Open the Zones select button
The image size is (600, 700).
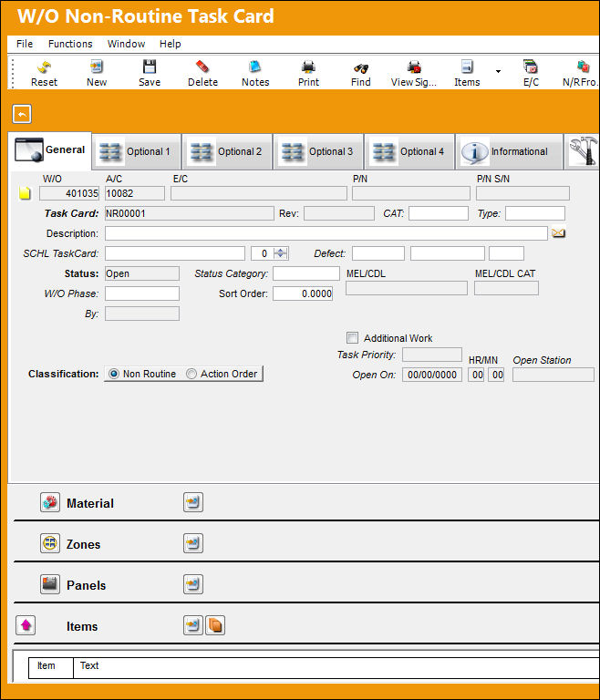(x=193, y=543)
